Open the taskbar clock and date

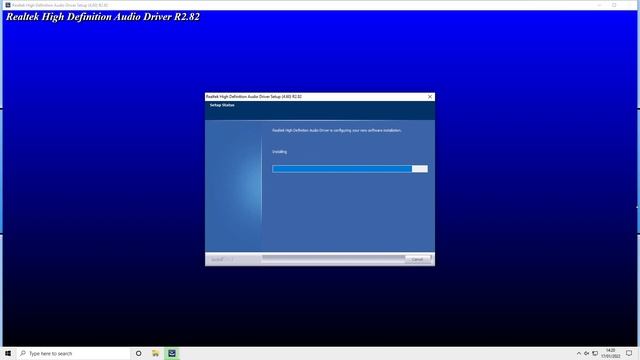point(610,353)
